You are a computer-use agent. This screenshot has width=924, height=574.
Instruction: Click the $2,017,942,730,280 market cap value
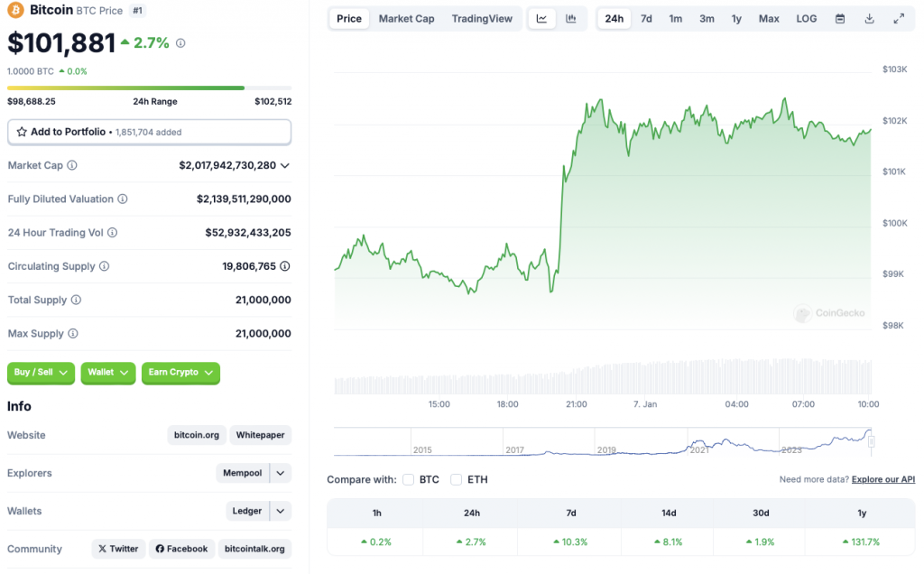[227, 165]
